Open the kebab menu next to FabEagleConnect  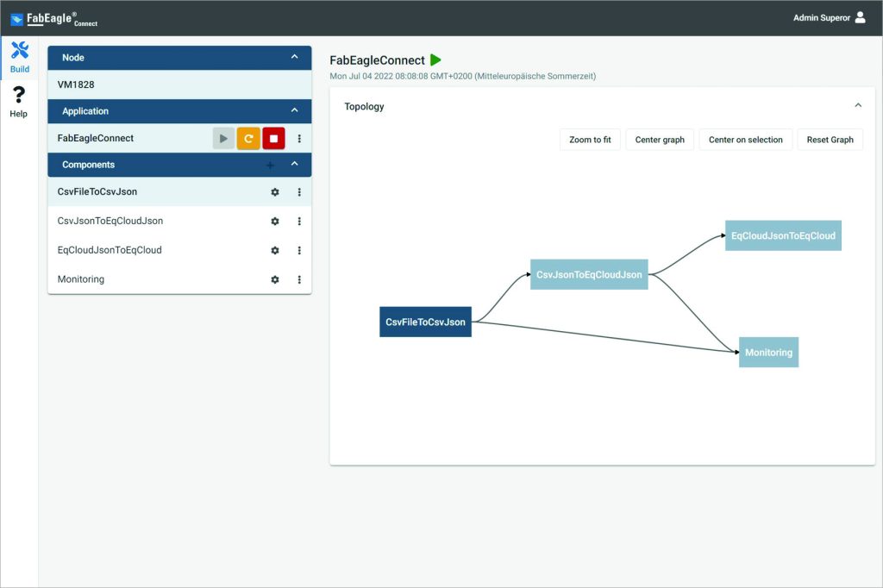pos(299,138)
